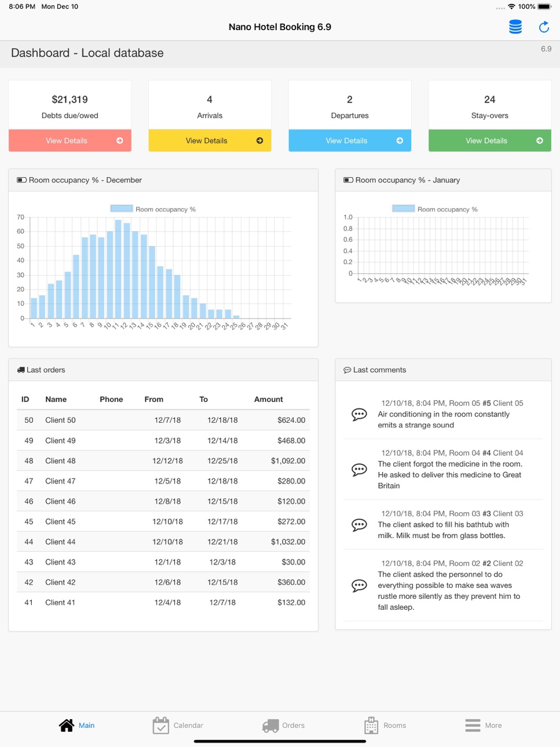
Task: View Details for Debts due/owed
Action: (70, 141)
